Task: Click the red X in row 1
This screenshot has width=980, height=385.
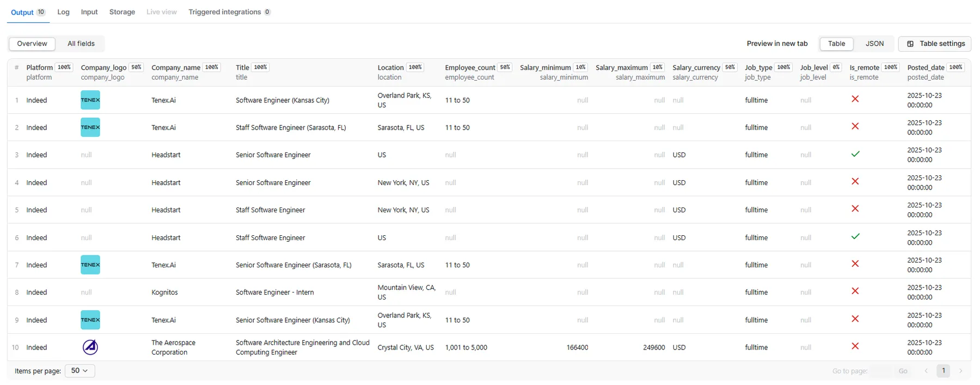Action: click(855, 99)
